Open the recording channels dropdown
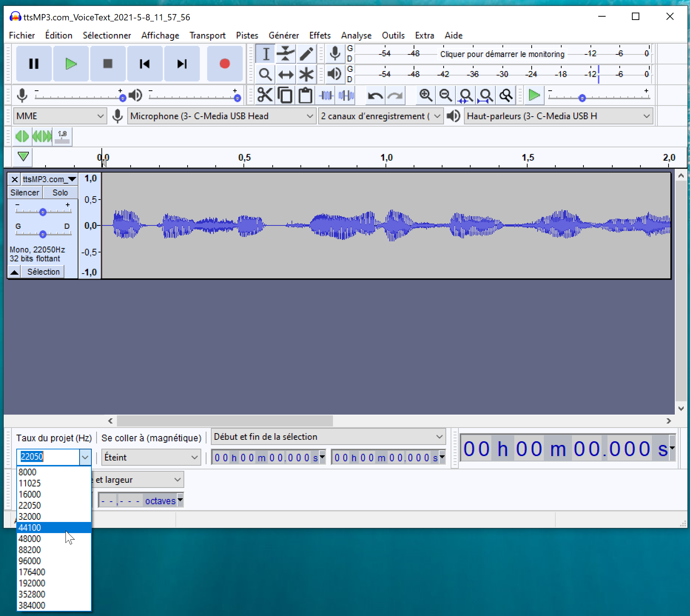690x616 pixels. click(x=380, y=116)
